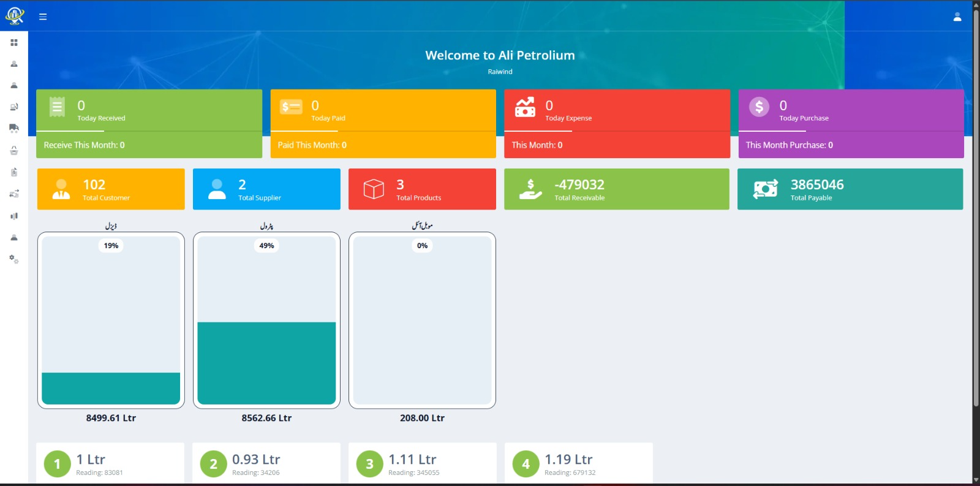The width and height of the screenshot is (980, 486).
Task: Click the diesel tank gauge showing 19%
Action: [x=111, y=321]
